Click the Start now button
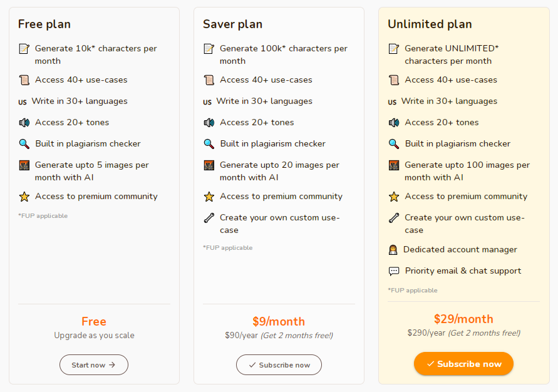Viewport: 558px width, 392px height. [x=94, y=364]
